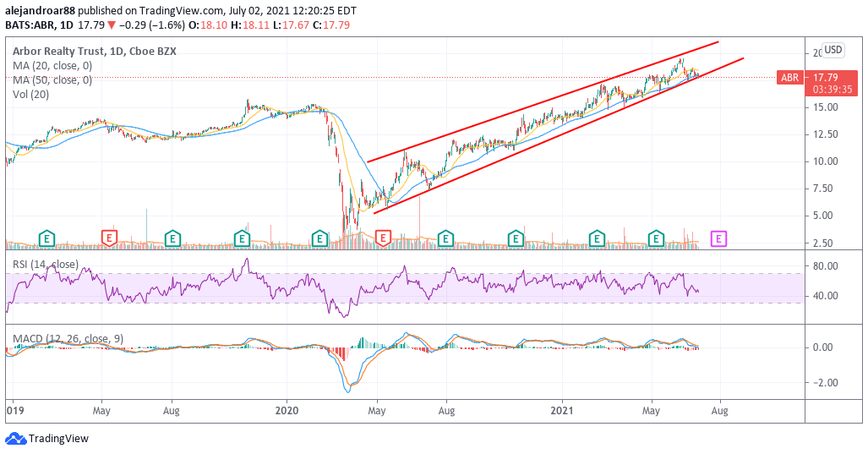Viewport: 868px width, 454px height.
Task: Click the first green earnings marker in early 2019
Action: 46,238
